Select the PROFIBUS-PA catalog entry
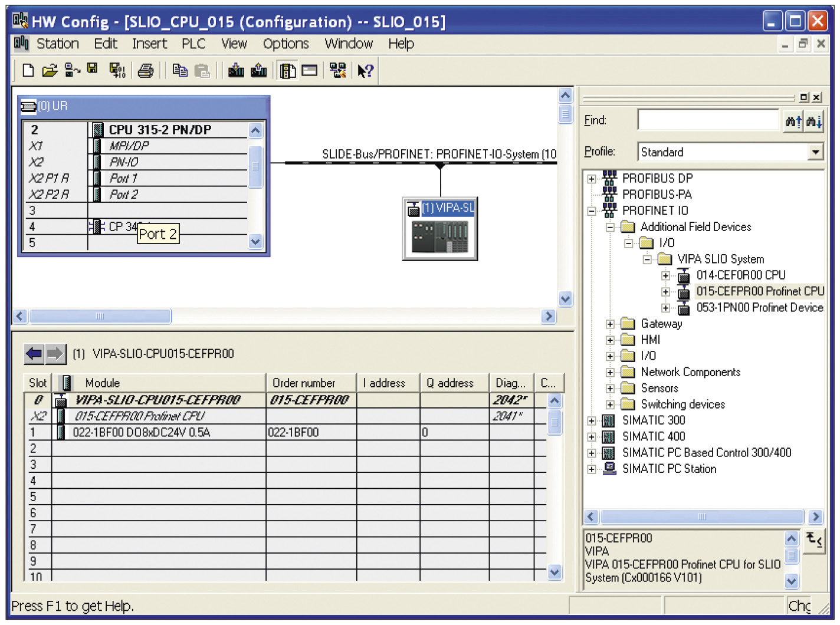The width and height of the screenshot is (840, 625). [657, 195]
